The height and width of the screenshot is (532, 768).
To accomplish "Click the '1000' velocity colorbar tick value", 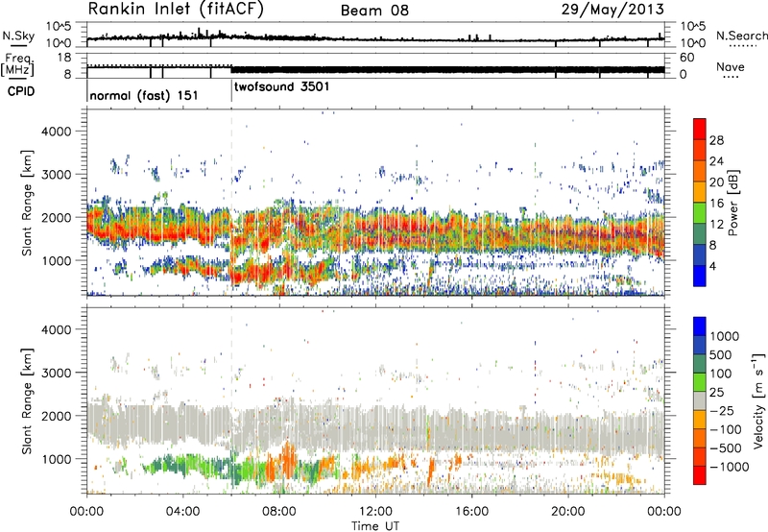I will pos(725,336).
